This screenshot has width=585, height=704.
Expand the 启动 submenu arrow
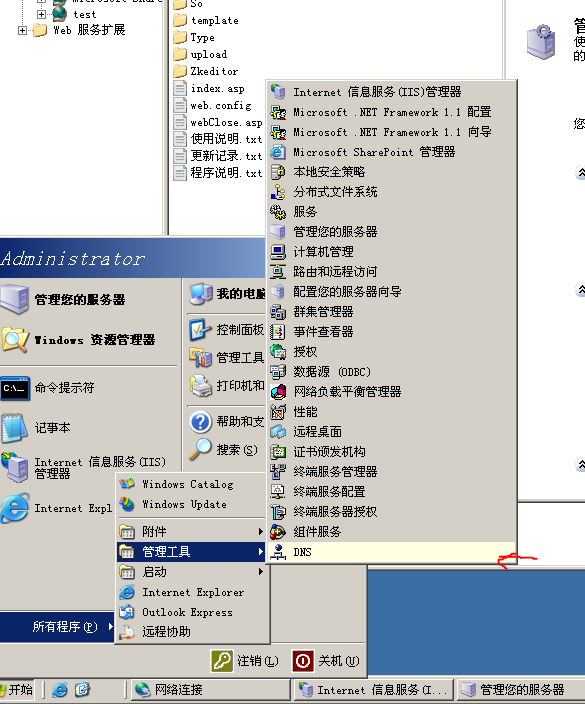(260, 572)
